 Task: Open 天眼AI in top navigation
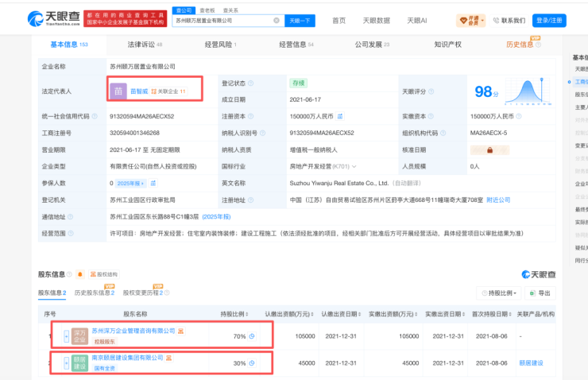417,21
